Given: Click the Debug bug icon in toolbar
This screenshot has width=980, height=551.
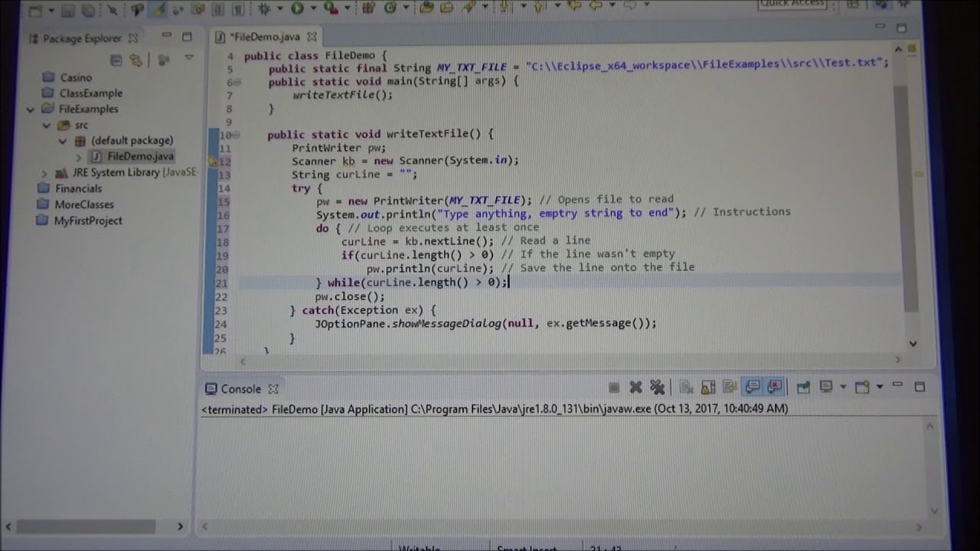Looking at the screenshot, I should [264, 8].
